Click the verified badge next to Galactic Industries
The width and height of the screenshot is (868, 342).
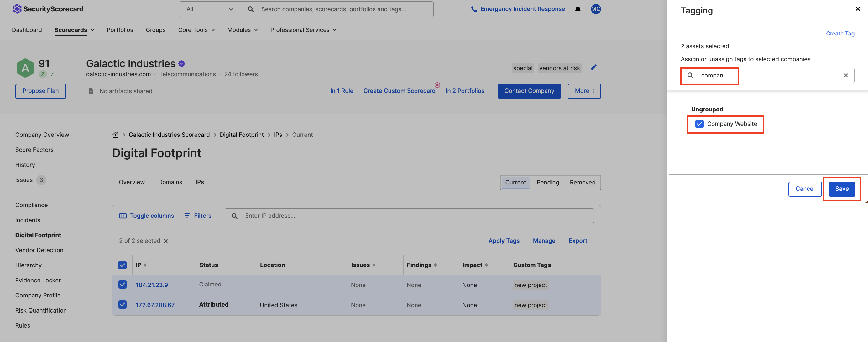182,63
